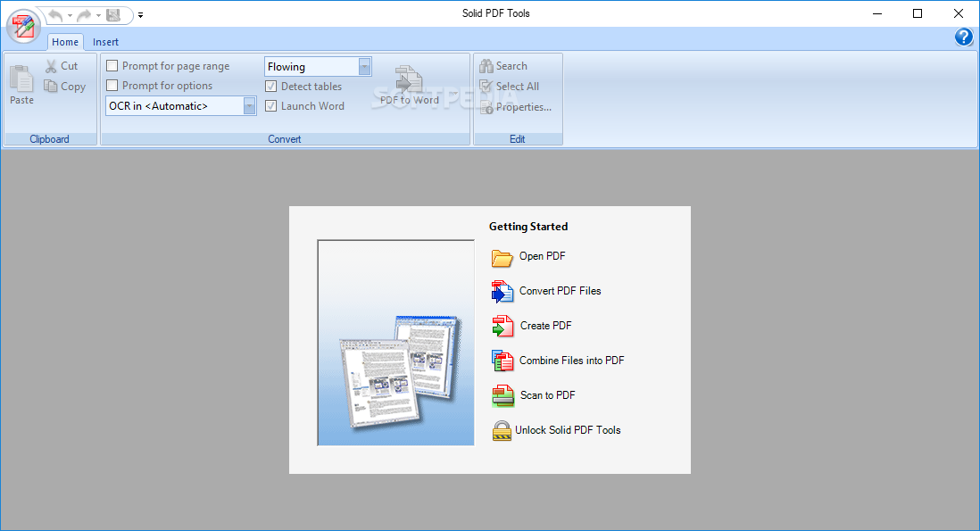Click the Save disk icon in quick access toolbar
Viewport: 980px width, 531px height.
(x=113, y=15)
